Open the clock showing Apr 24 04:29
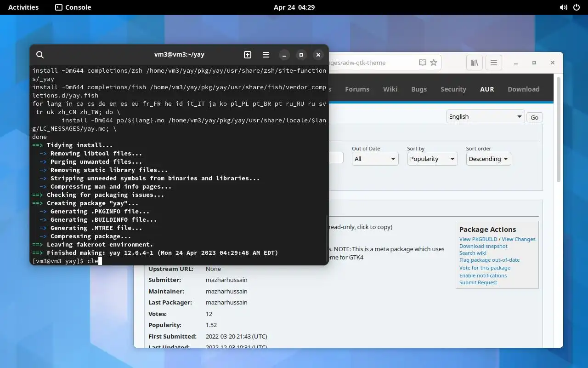This screenshot has height=368, width=588. [x=294, y=7]
